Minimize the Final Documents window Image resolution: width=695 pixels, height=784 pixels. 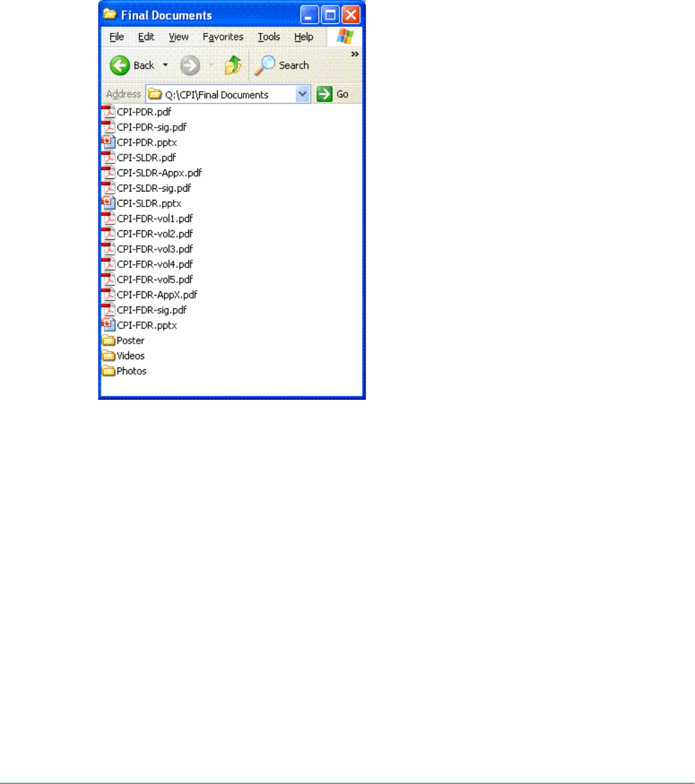(309, 15)
